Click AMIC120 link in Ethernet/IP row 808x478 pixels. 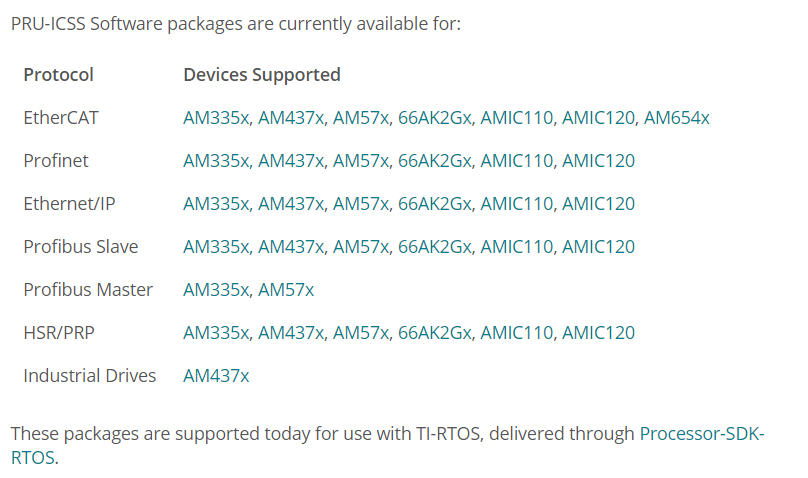coord(598,204)
